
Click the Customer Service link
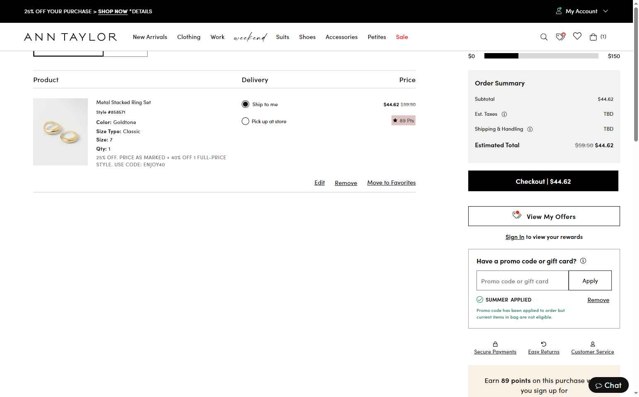point(593,352)
